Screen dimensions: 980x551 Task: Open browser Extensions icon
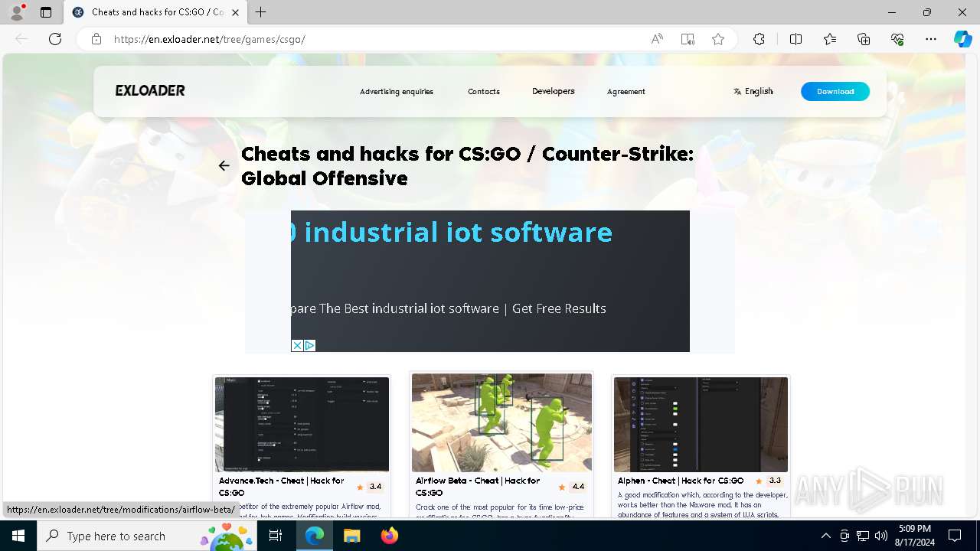pyautogui.click(x=759, y=39)
